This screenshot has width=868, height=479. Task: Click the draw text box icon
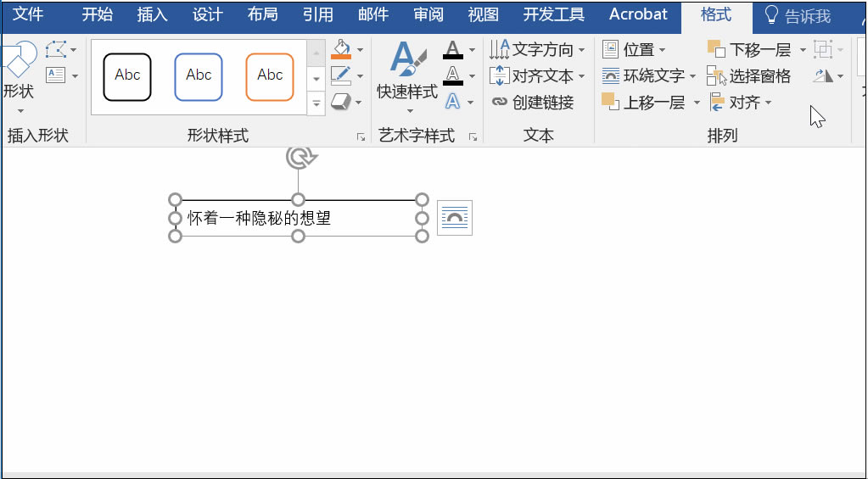pyautogui.click(x=56, y=75)
